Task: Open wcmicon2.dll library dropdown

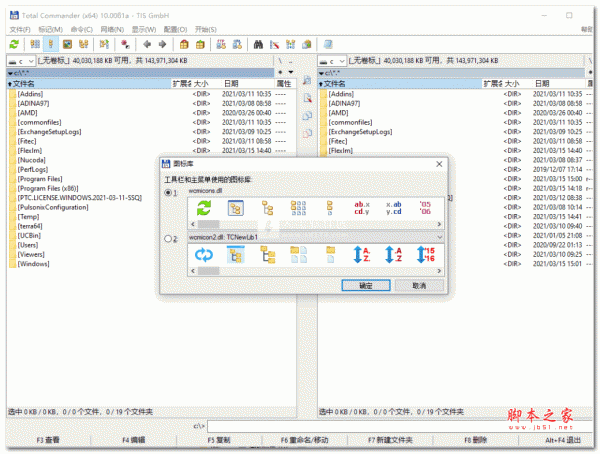Action: click(440, 237)
